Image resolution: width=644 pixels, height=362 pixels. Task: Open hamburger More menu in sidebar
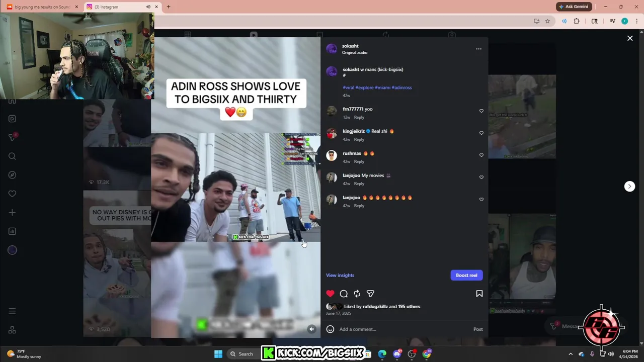point(12,311)
